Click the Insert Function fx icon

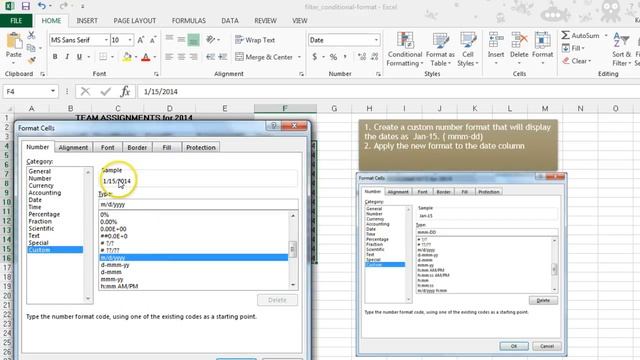tap(125, 91)
